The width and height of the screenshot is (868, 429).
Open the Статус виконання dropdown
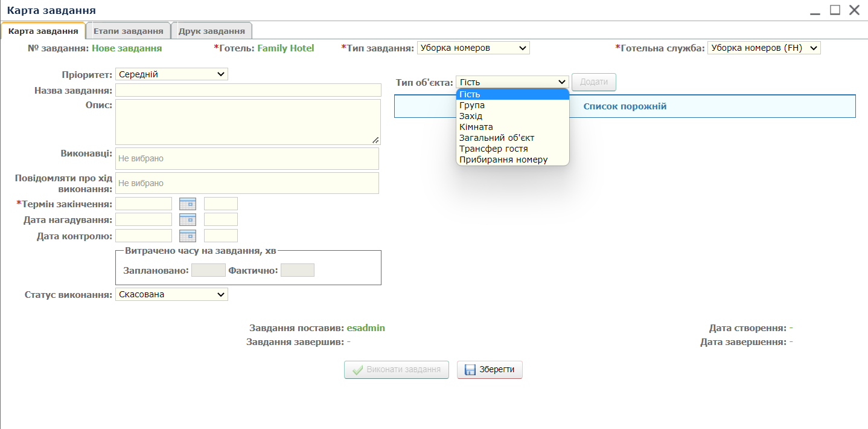tap(171, 295)
